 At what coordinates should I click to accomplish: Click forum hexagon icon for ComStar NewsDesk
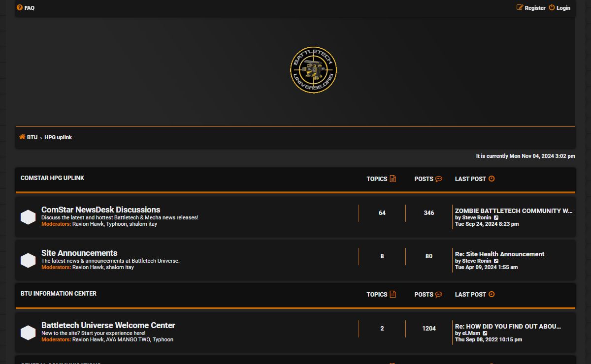28,217
